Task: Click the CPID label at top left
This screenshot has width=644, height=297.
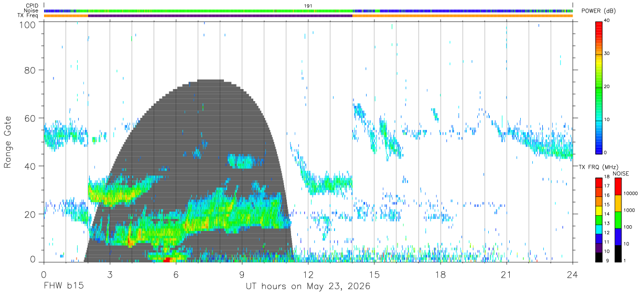Action: [x=32, y=6]
